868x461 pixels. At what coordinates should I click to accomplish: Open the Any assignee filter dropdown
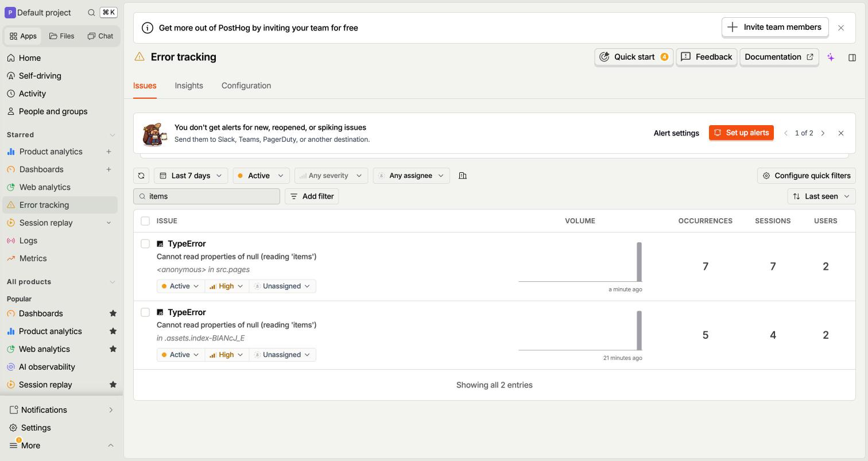[x=411, y=176]
